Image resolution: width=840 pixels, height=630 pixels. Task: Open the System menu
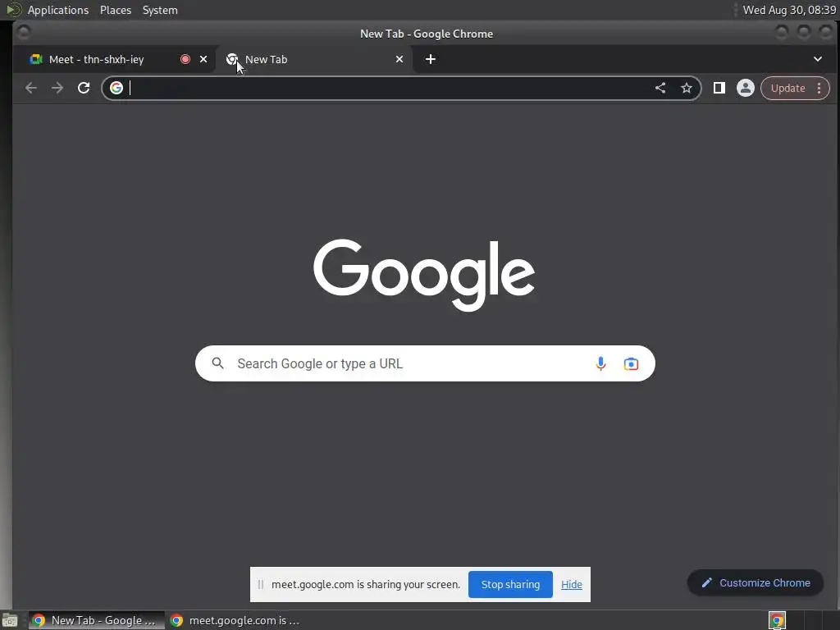[160, 10]
